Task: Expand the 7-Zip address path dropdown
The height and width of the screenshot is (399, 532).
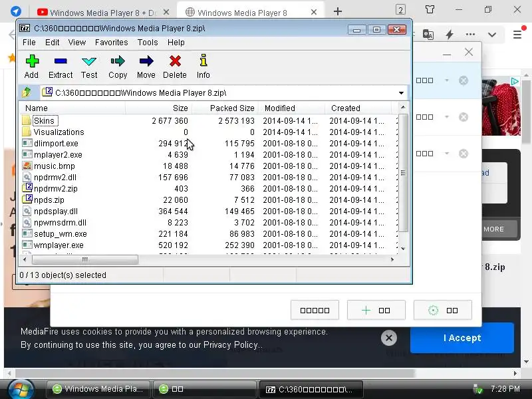Action: point(402,93)
